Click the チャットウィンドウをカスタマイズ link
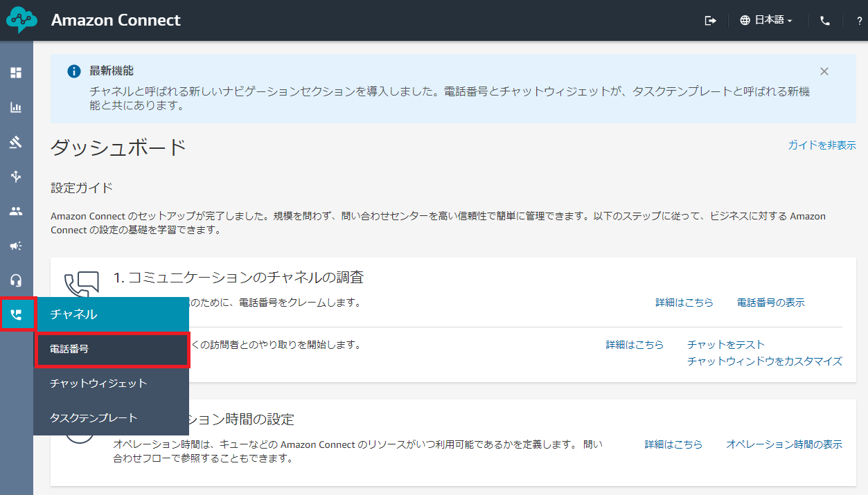This screenshot has height=495, width=868. tap(765, 361)
